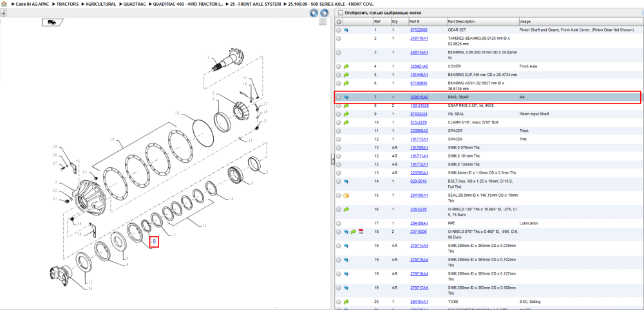
Task: Open part number 328421A5 link
Action: (419, 66)
